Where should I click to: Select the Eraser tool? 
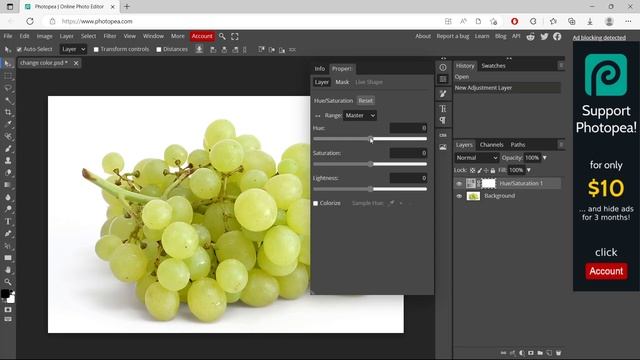(x=8, y=173)
